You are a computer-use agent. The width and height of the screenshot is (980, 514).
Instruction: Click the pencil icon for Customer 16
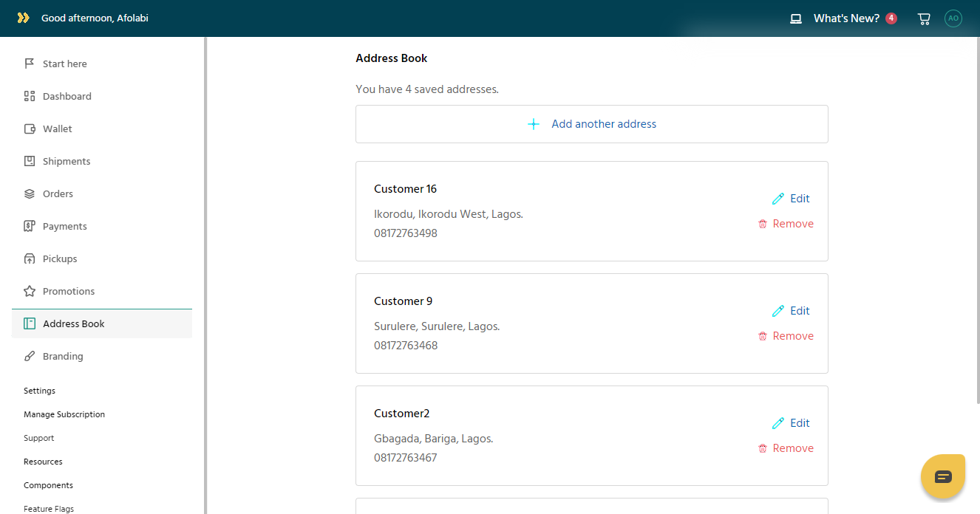coord(778,199)
